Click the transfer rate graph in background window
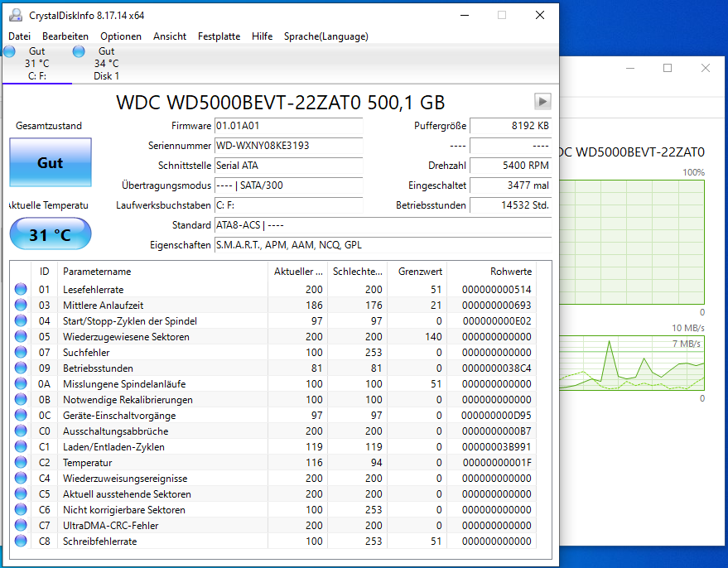Screen dimensions: 728x568 click(632, 363)
